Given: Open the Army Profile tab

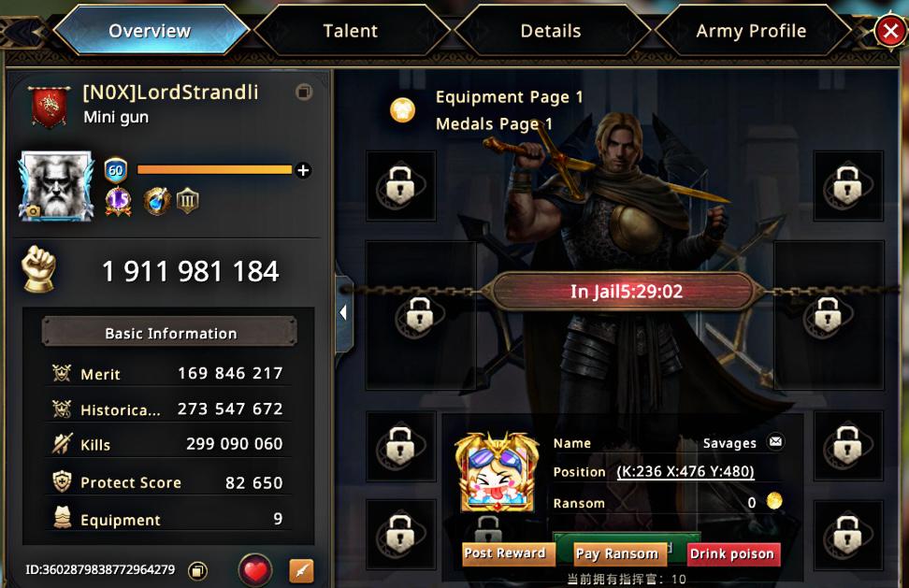Looking at the screenshot, I should point(751,31).
